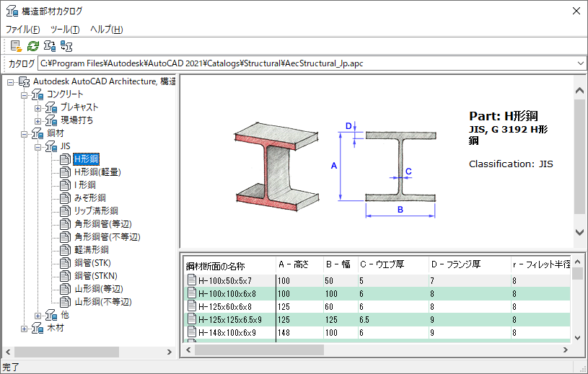Expand the 木材 tree node

pyautogui.click(x=24, y=329)
